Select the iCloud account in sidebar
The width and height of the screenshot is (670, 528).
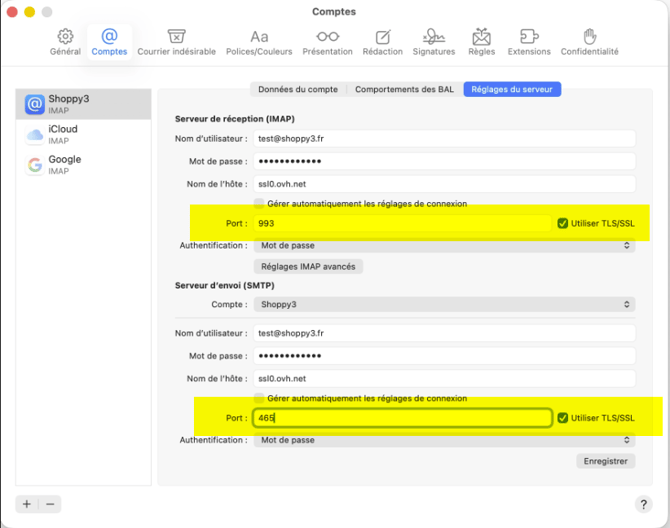83,135
